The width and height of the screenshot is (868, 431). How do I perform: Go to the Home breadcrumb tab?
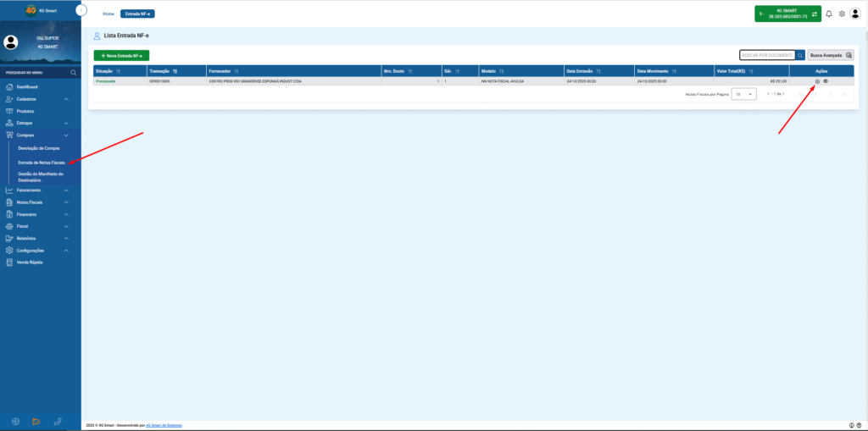[108, 14]
